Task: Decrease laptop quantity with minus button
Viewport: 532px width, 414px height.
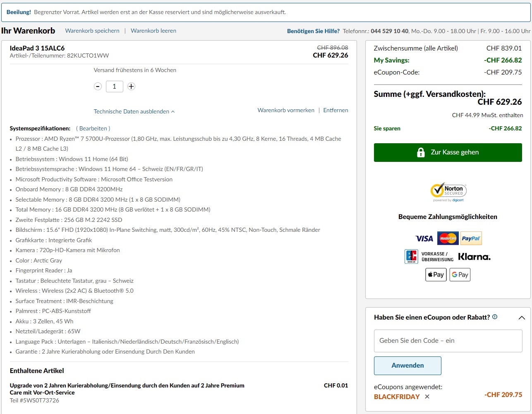Action: pos(98,87)
